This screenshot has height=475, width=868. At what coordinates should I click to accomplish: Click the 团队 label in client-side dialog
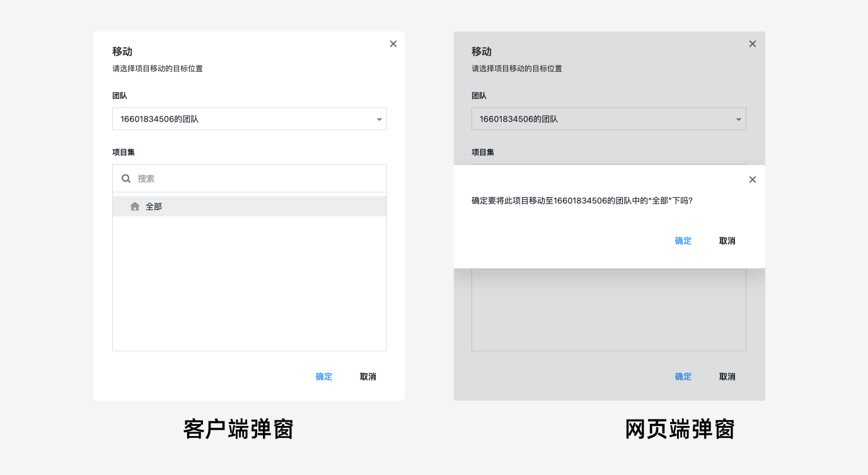tap(120, 96)
